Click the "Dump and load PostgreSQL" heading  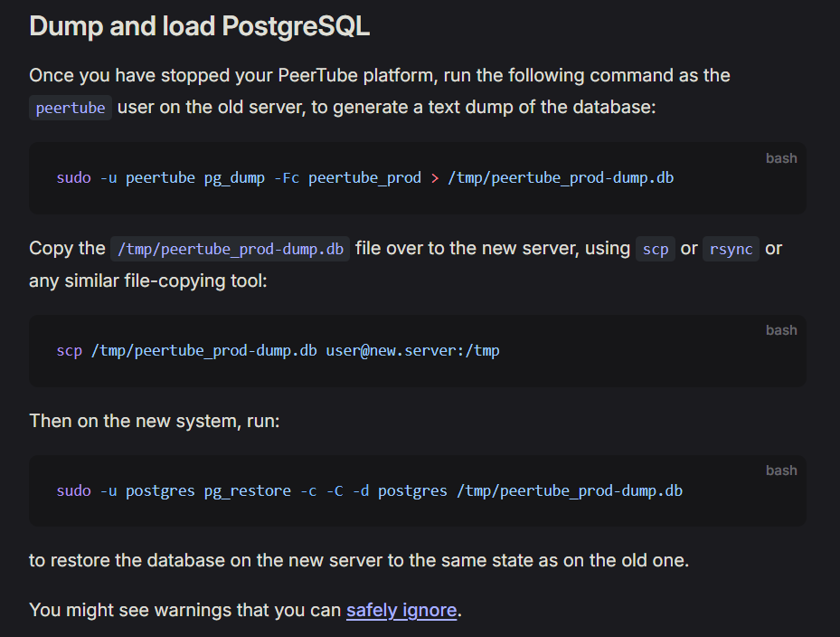coord(199,26)
